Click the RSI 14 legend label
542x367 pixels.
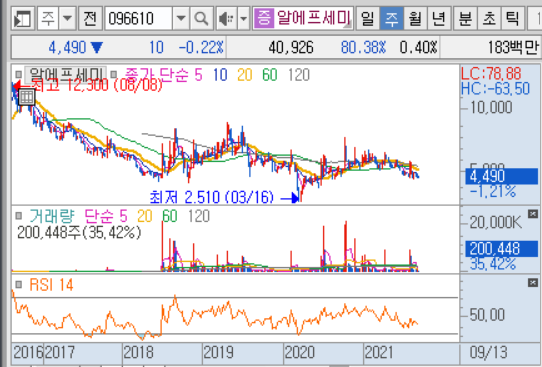(x=51, y=285)
